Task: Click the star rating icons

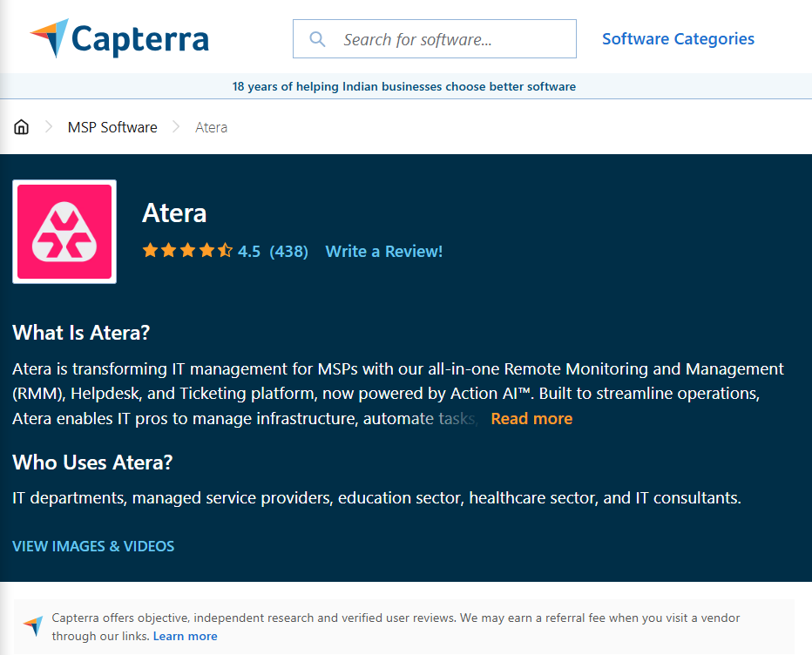Action: pyautogui.click(x=187, y=251)
